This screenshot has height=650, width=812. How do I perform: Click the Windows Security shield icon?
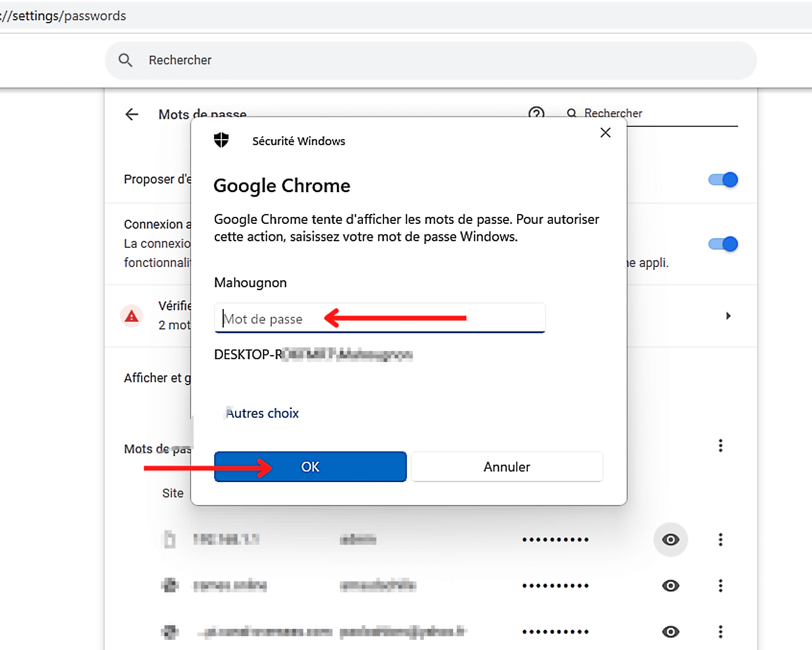click(x=221, y=140)
